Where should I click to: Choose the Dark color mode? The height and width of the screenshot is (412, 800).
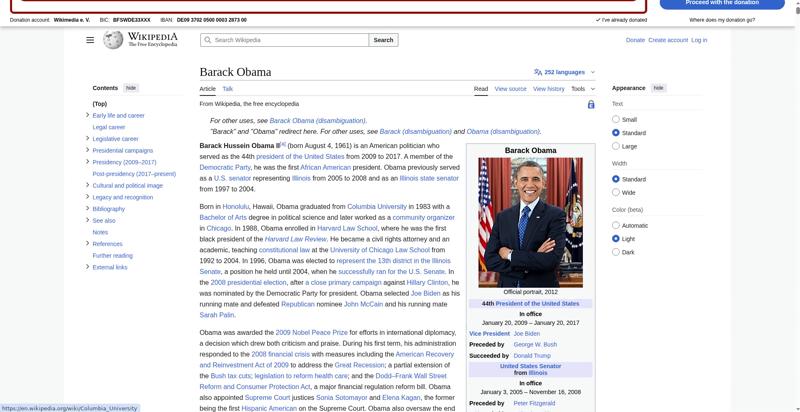[616, 252]
